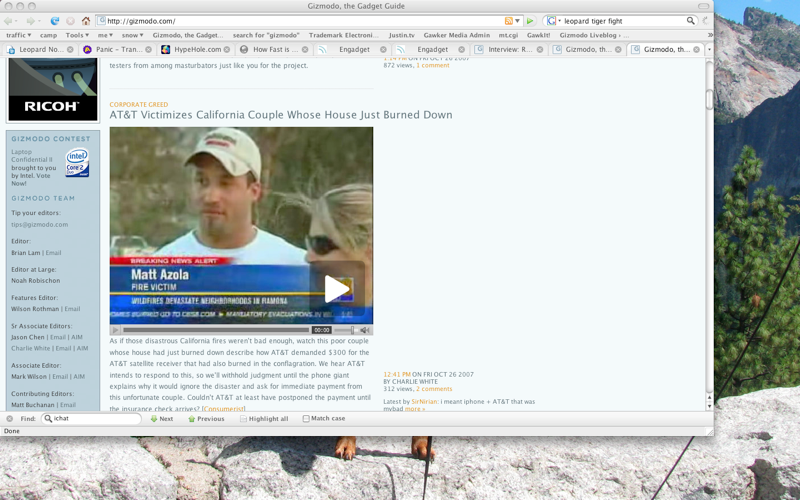Close the 'Interview: R...' tab
The height and width of the screenshot is (500, 800).
pyautogui.click(x=540, y=49)
